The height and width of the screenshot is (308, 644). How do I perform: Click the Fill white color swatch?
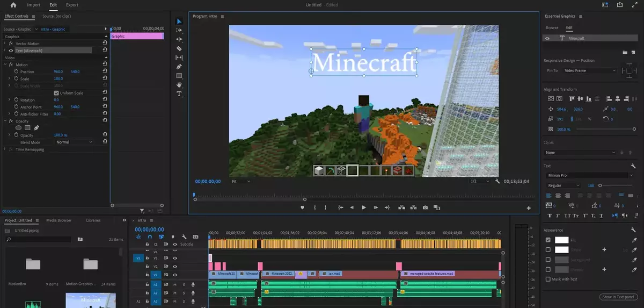561,240
